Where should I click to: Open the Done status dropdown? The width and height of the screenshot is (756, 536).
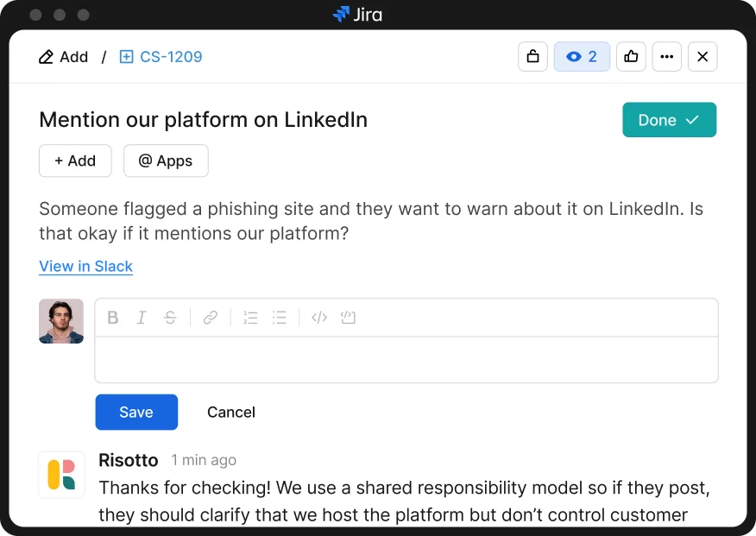[x=669, y=119]
